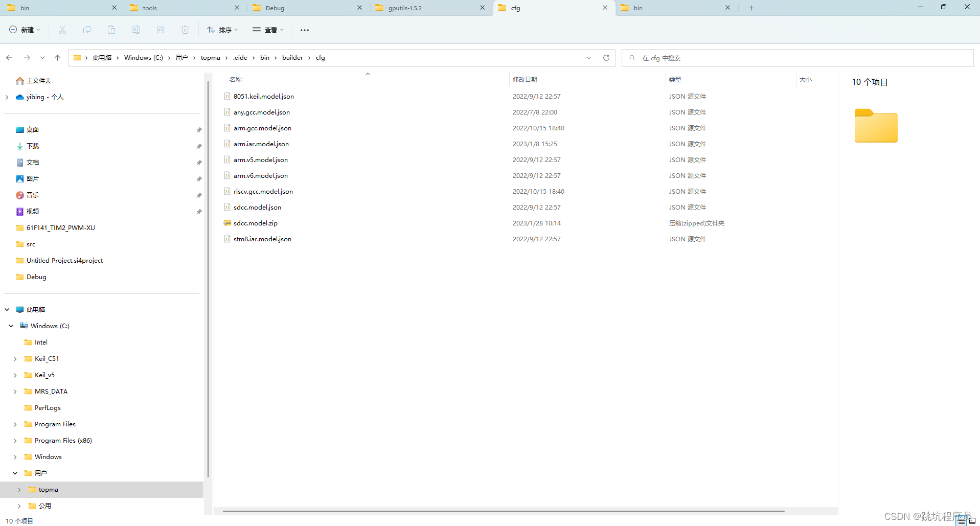Sort by 名称 column header
Image resolution: width=980 pixels, height=526 pixels.
point(236,80)
